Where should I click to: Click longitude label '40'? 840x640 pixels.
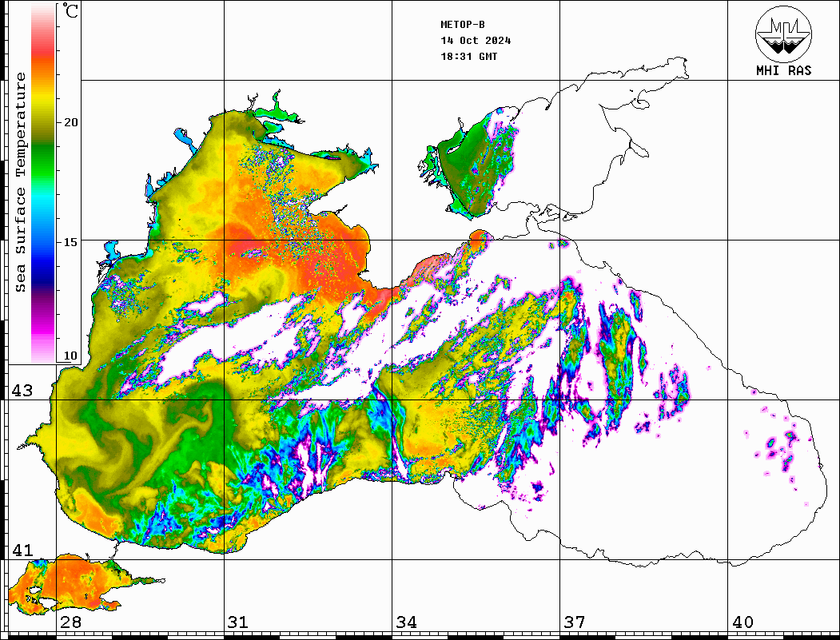(742, 622)
